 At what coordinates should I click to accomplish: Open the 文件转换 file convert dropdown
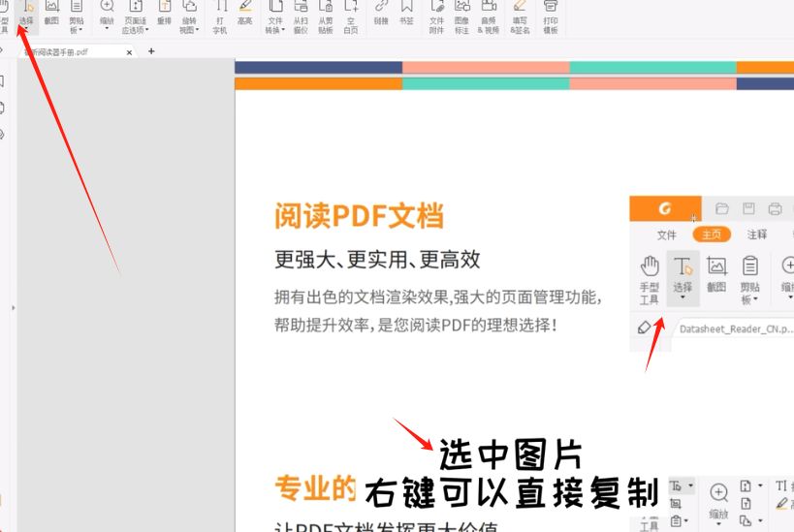pyautogui.click(x=275, y=16)
